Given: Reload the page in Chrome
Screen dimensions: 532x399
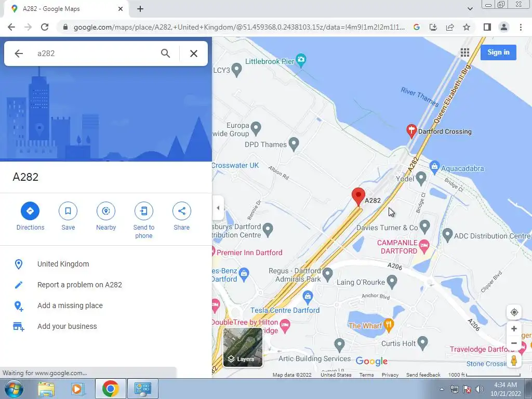Looking at the screenshot, I should pyautogui.click(x=45, y=27).
